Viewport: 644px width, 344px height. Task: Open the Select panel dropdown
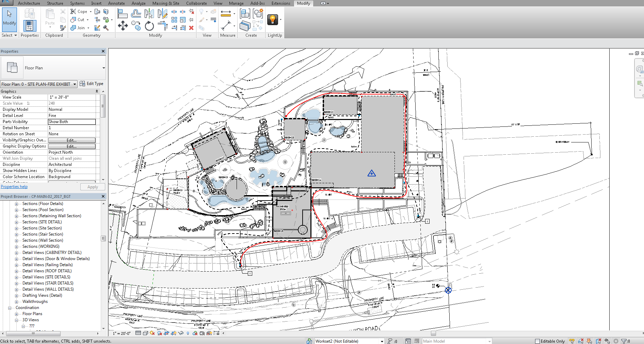click(9, 35)
